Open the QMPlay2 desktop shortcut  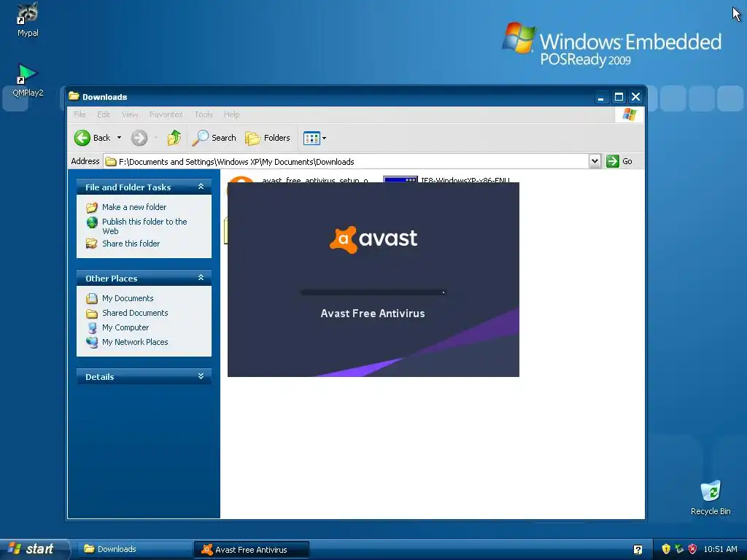pyautogui.click(x=28, y=80)
